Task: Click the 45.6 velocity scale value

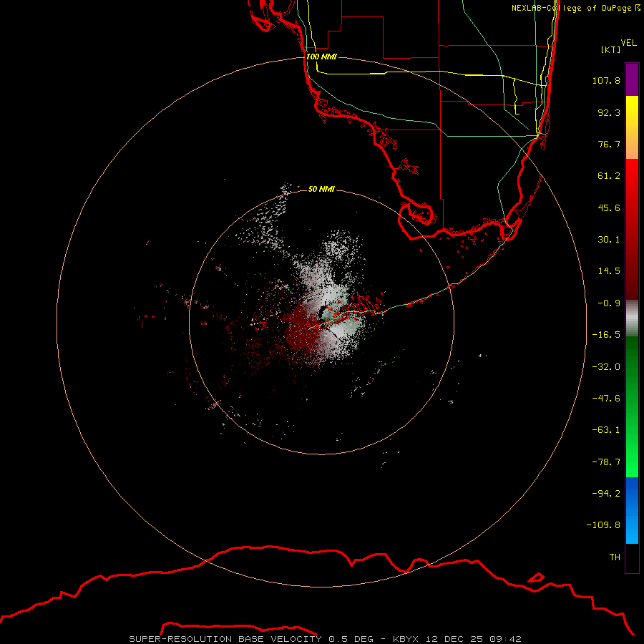Action: pos(609,208)
